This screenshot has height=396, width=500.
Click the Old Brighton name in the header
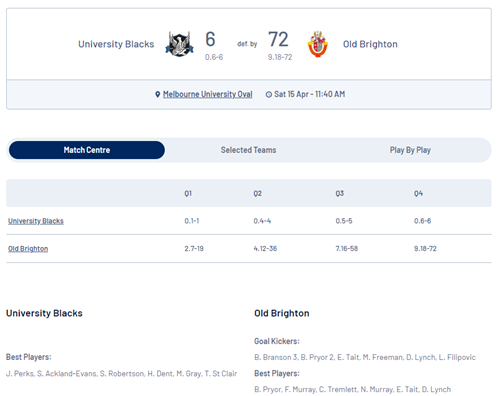pos(370,44)
